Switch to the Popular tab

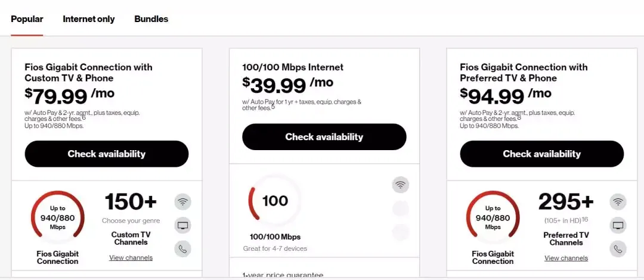27,19
